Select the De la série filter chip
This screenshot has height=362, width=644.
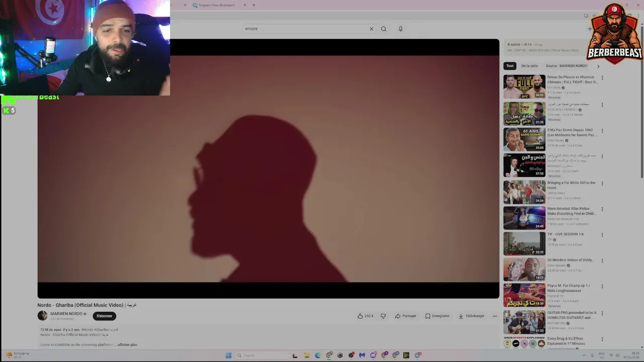(529, 66)
